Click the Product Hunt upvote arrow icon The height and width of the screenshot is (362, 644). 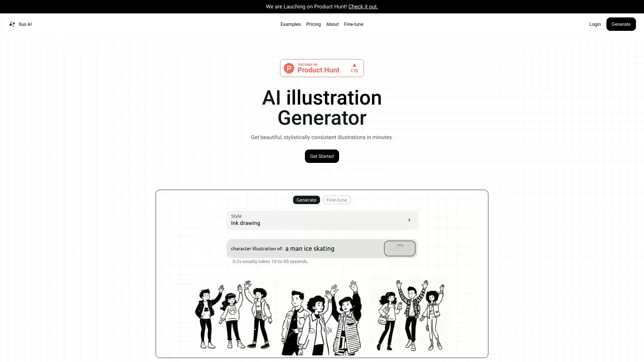tap(354, 65)
